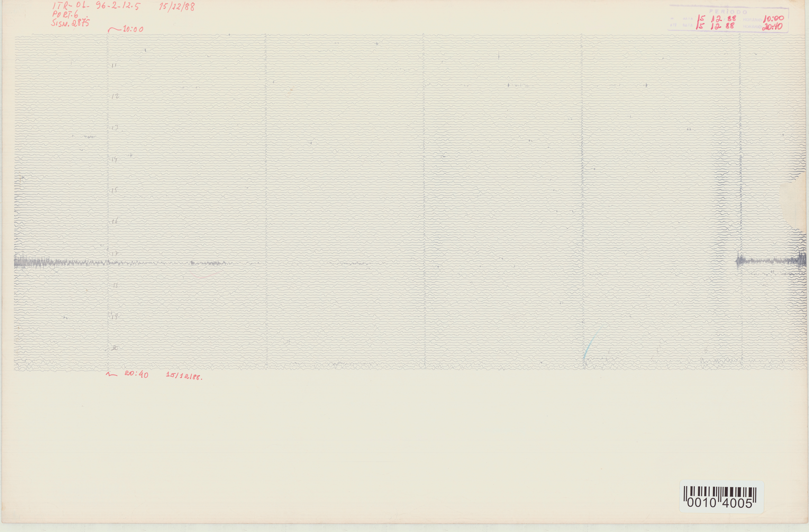
Task: Click the 20:40 time inside the PERIODO stamp
Action: point(772,27)
